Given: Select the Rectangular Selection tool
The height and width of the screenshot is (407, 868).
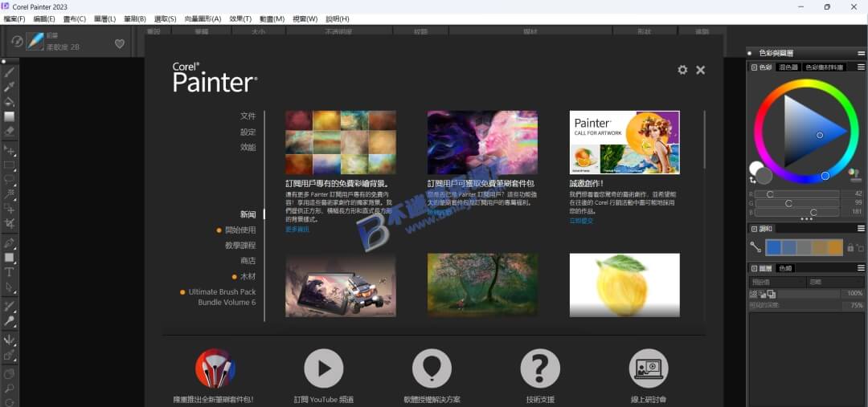Looking at the screenshot, I should tap(10, 165).
